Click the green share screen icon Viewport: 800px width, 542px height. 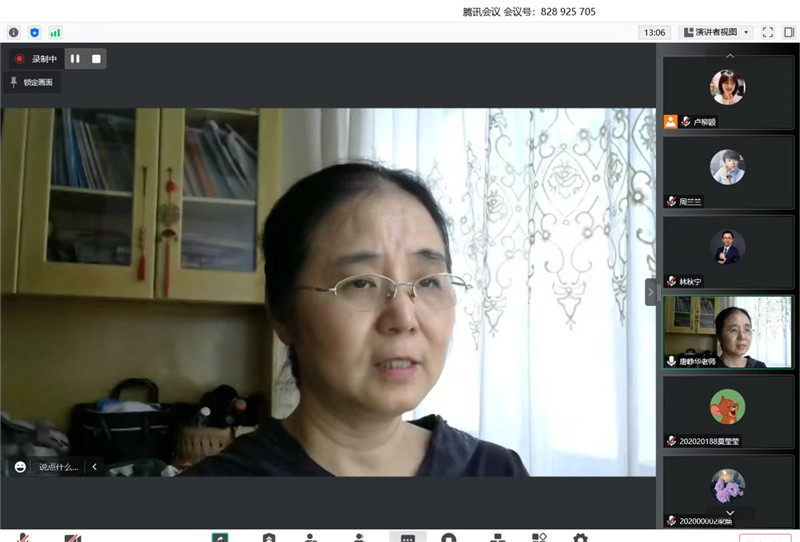pyautogui.click(x=220, y=537)
